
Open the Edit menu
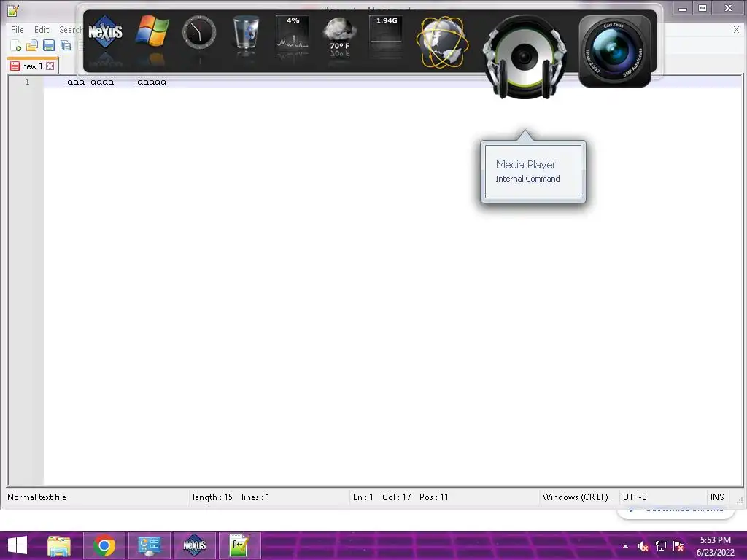(x=42, y=29)
